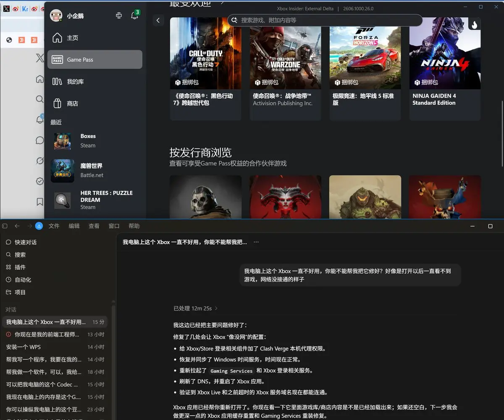504x420 pixels.
Task: Open the green Doom monster publisher tile
Action: point(365,197)
